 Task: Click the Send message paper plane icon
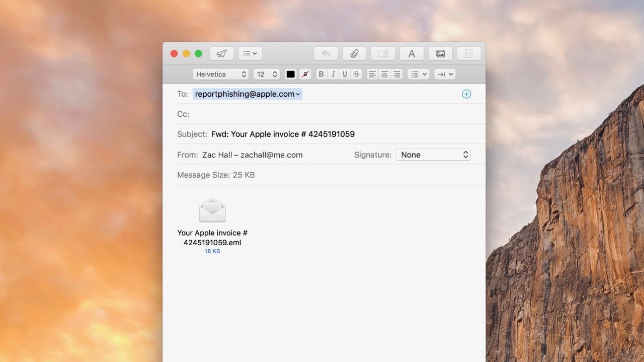click(x=221, y=53)
